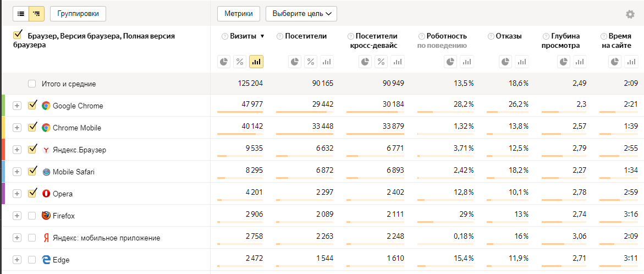Click help icon next to Роботность
Image resolution: width=644 pixels, height=274 pixels.
pyautogui.click(x=421, y=36)
